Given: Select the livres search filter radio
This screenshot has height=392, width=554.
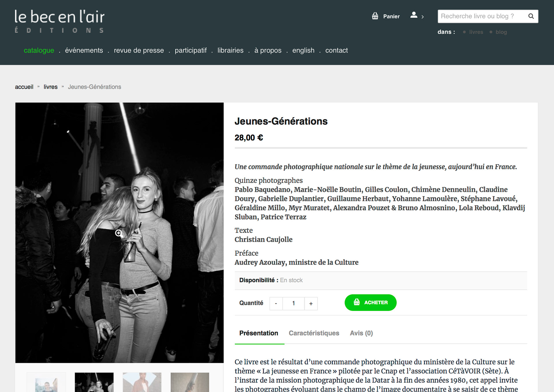Looking at the screenshot, I should tap(464, 32).
